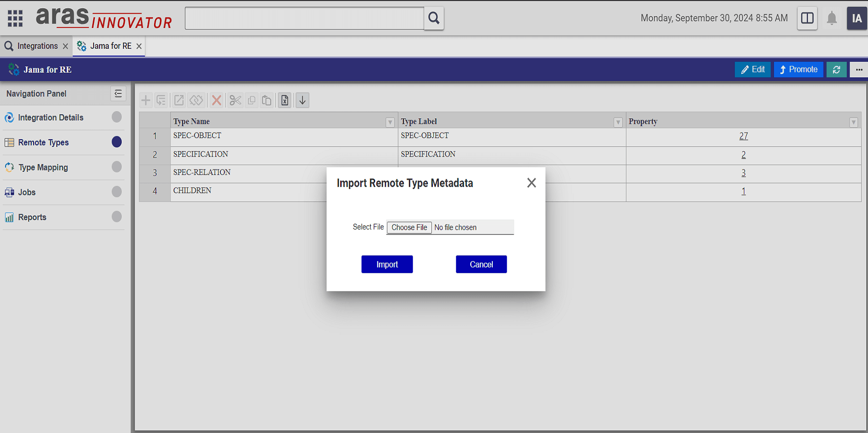Open the Property column filter dropdown

(853, 122)
